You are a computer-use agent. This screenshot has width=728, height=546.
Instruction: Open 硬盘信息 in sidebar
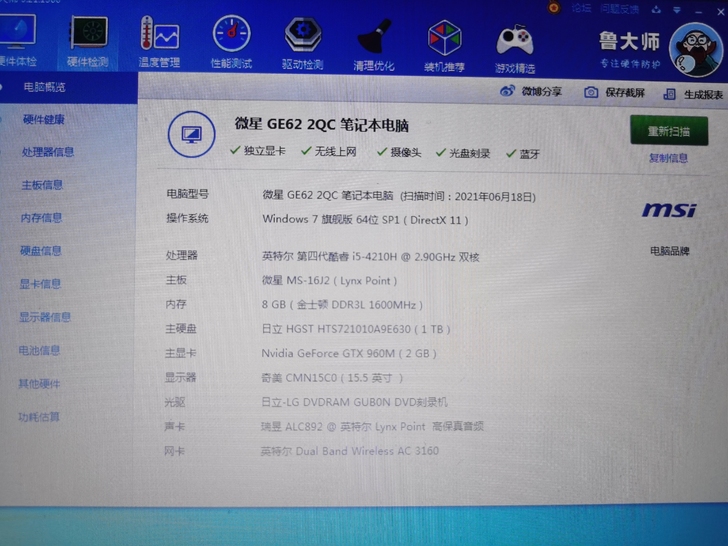[40, 251]
